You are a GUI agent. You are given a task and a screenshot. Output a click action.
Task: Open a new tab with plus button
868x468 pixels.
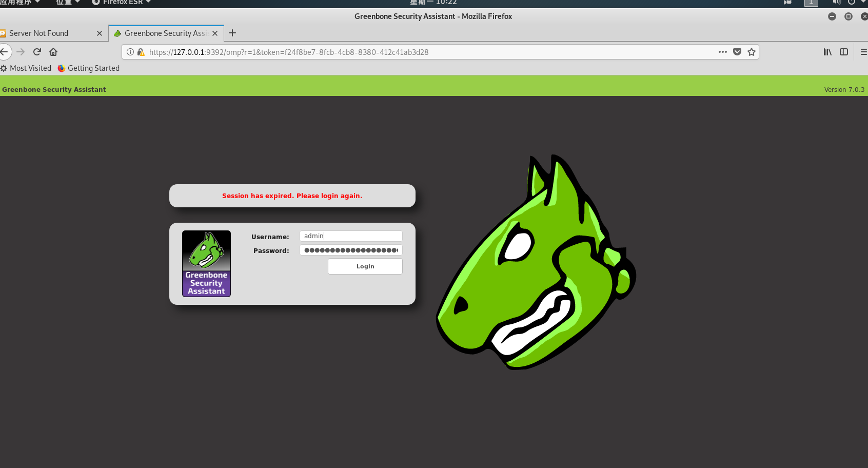(232, 33)
